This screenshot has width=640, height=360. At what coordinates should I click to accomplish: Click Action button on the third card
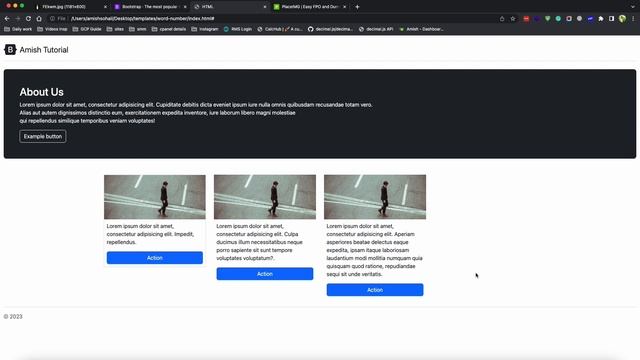(375, 290)
